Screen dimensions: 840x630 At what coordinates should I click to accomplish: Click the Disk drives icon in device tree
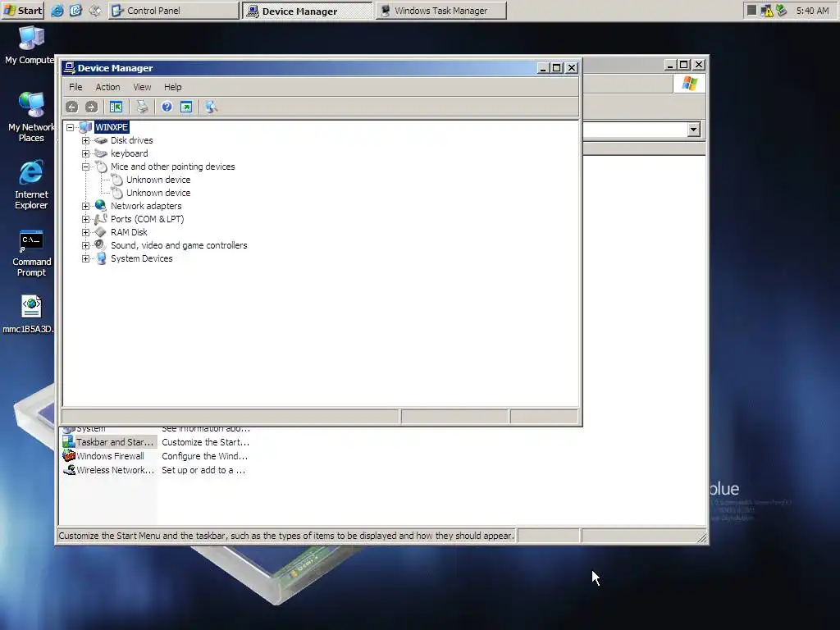click(x=101, y=140)
